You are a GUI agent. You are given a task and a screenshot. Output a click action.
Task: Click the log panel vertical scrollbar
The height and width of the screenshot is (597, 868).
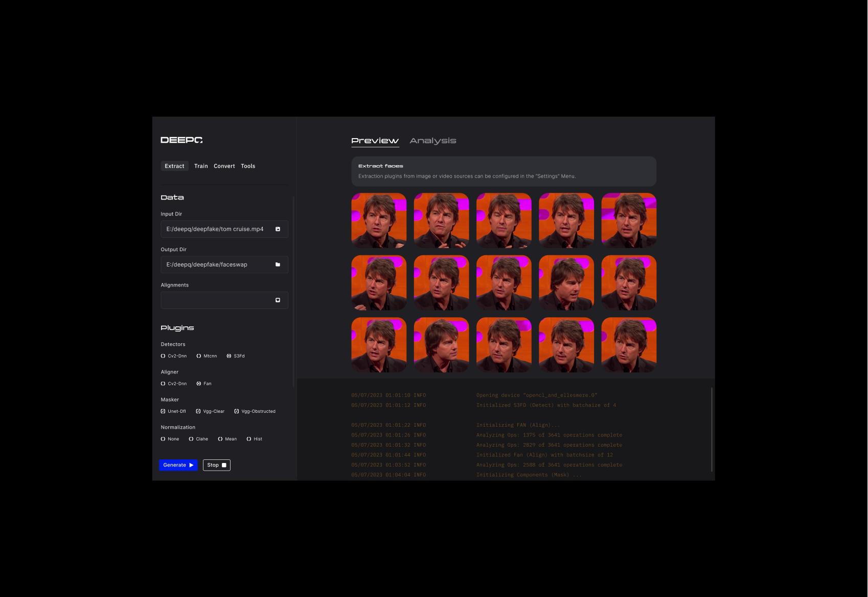click(x=712, y=429)
